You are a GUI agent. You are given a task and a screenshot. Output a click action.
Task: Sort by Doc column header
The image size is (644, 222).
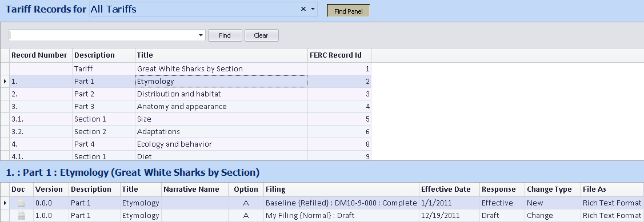[x=22, y=189]
